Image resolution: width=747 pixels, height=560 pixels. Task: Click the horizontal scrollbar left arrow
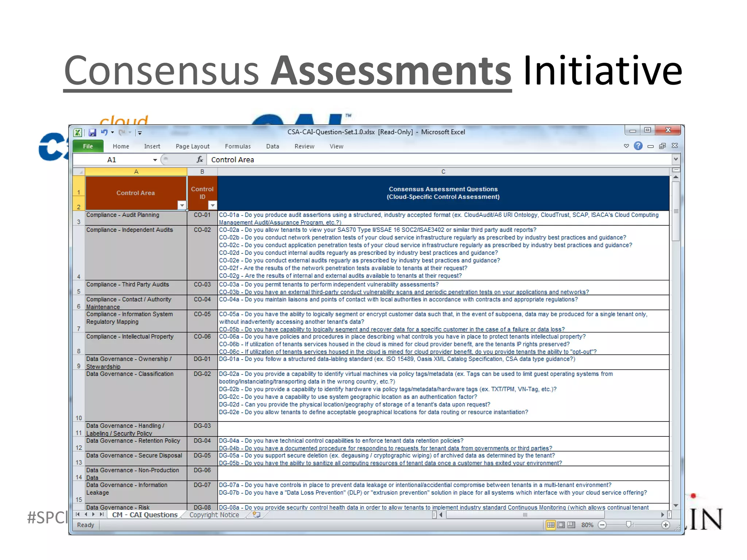441,514
